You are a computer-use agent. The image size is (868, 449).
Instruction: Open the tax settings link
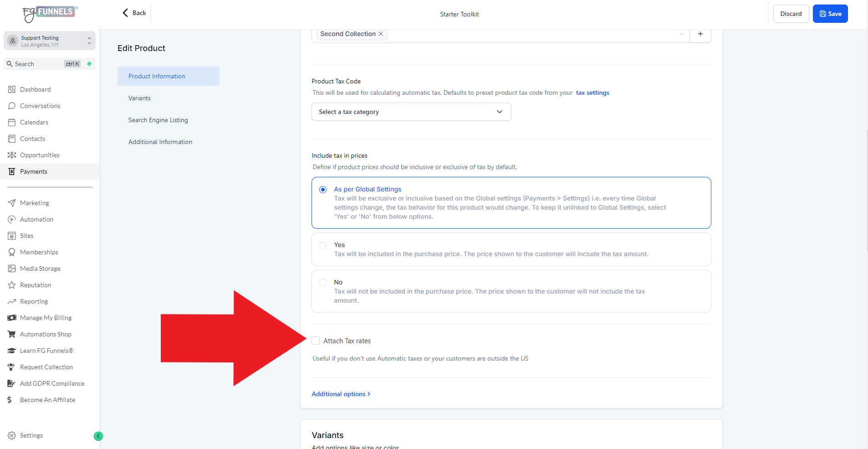tap(592, 93)
